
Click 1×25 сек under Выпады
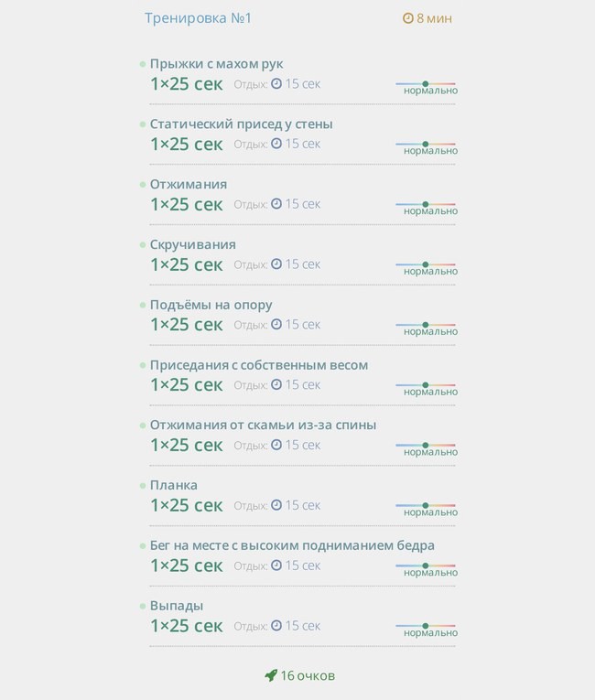[186, 626]
